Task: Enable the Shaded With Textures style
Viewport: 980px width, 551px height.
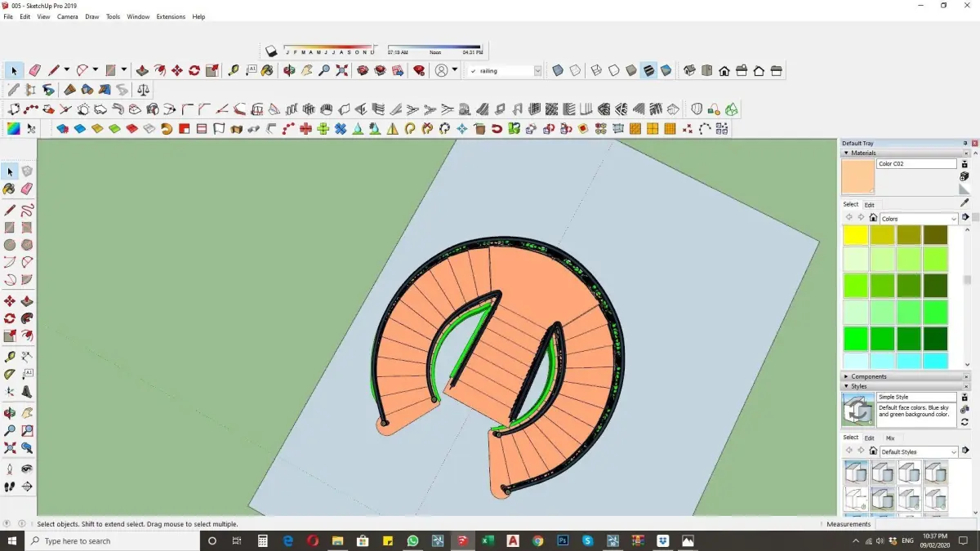Action: tap(648, 71)
